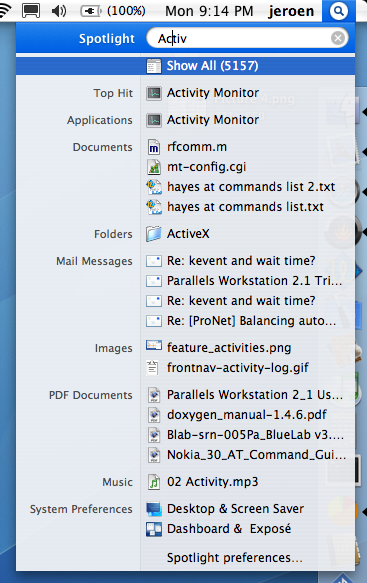Click second Re: kevent mail icon

[154, 301]
